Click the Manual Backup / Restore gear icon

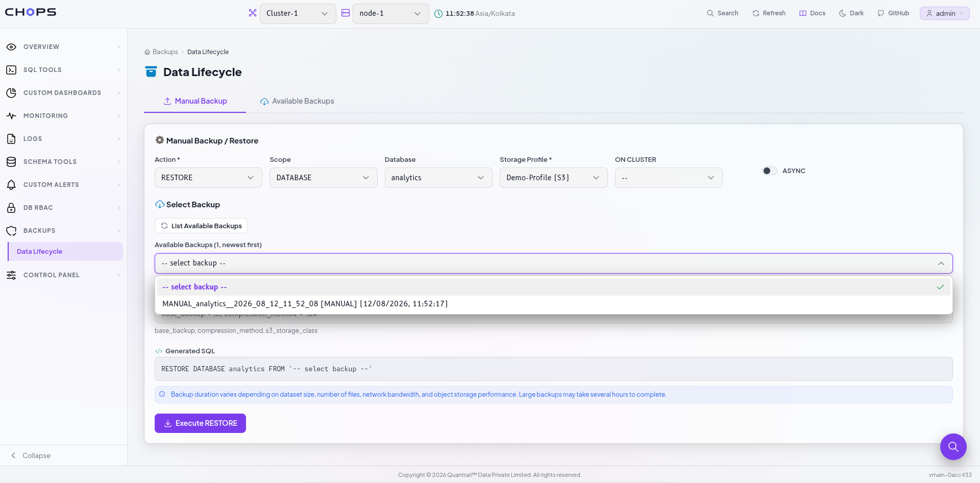[x=160, y=140]
